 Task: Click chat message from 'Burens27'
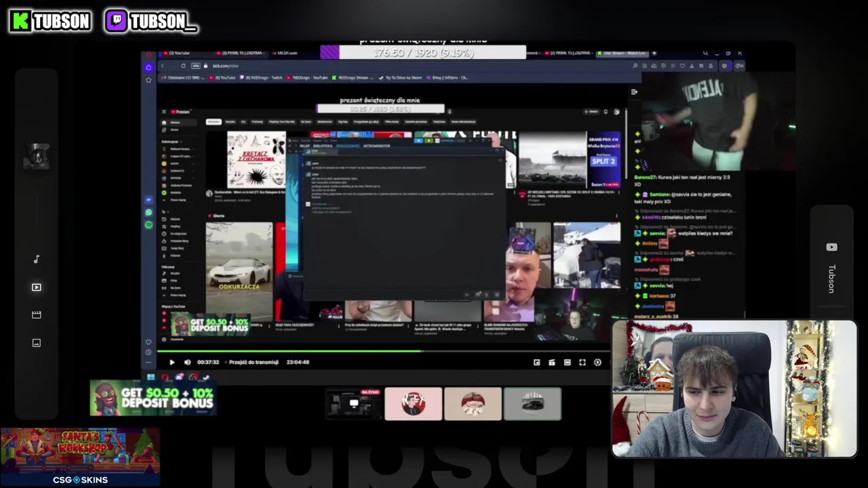pyautogui.click(x=682, y=180)
